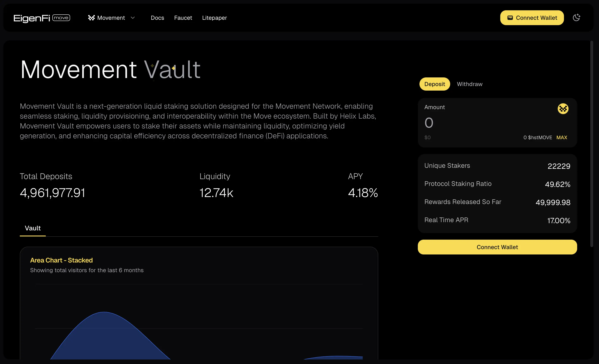Click 'Showing total visitors for the last 6 months'

tap(87, 270)
